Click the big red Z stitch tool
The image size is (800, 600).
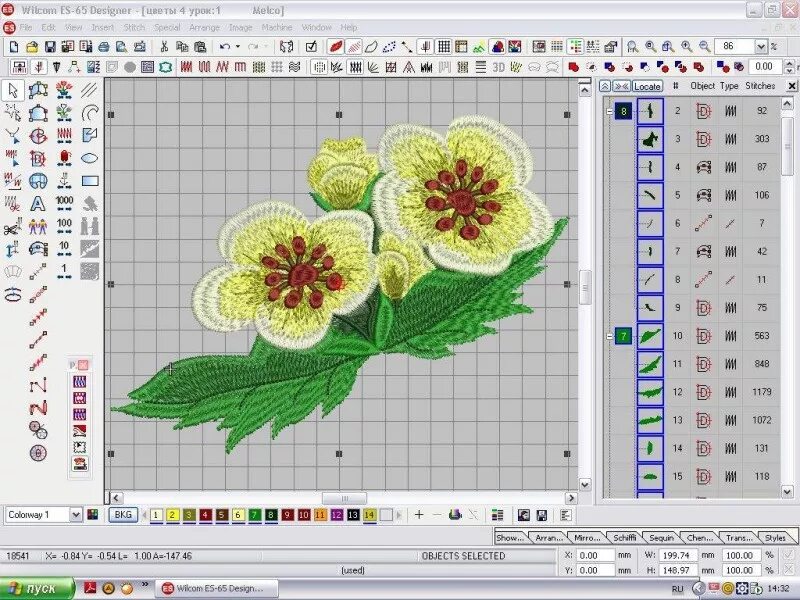coord(38,408)
